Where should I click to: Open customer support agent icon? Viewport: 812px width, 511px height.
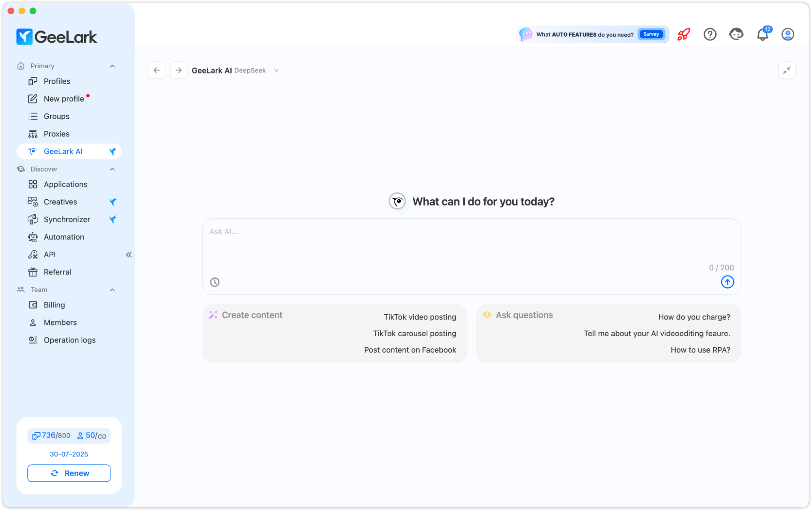coord(736,34)
